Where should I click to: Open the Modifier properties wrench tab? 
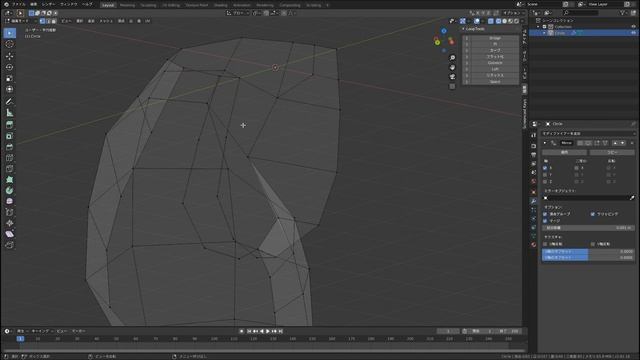coord(533,201)
